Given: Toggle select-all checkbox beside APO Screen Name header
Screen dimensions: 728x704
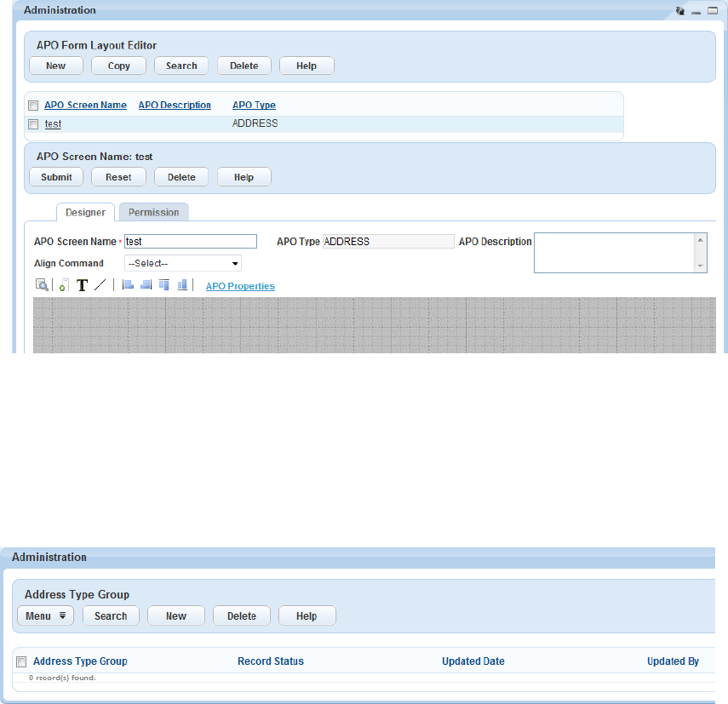Looking at the screenshot, I should [33, 106].
